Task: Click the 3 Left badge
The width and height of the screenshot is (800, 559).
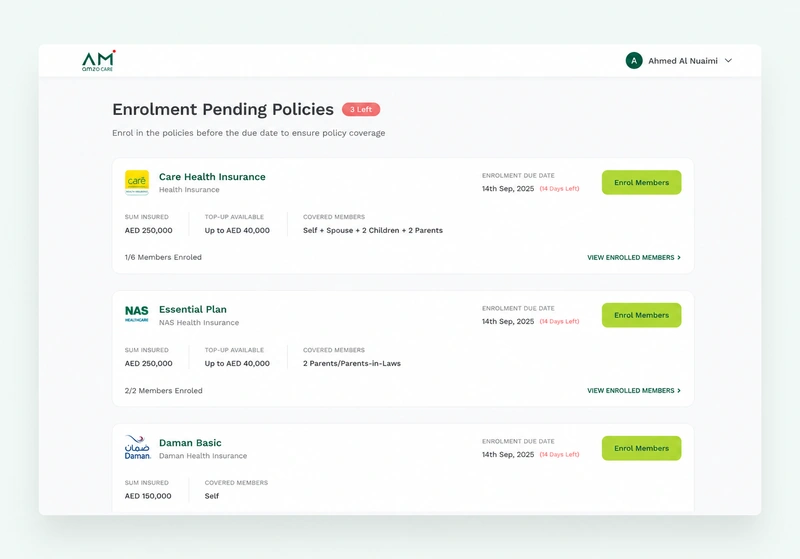Action: click(361, 109)
